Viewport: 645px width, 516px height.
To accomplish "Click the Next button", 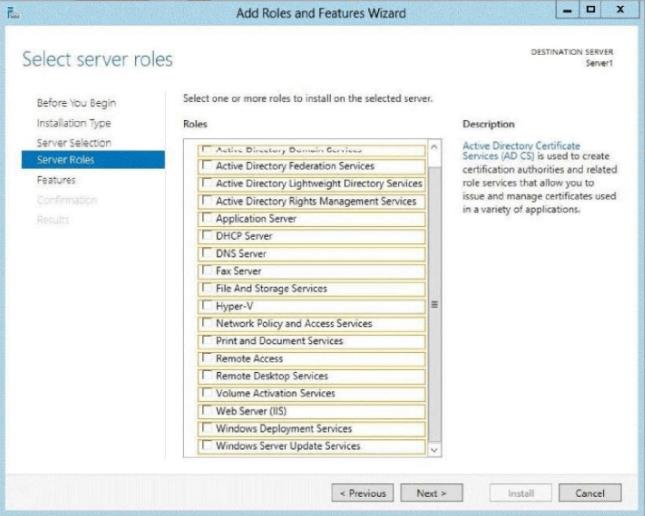I will 432,493.
